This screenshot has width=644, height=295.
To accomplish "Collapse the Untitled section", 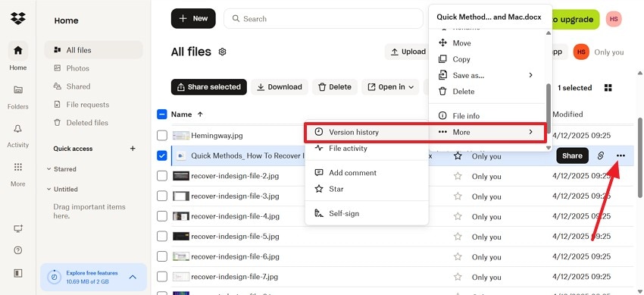I will click(x=49, y=189).
